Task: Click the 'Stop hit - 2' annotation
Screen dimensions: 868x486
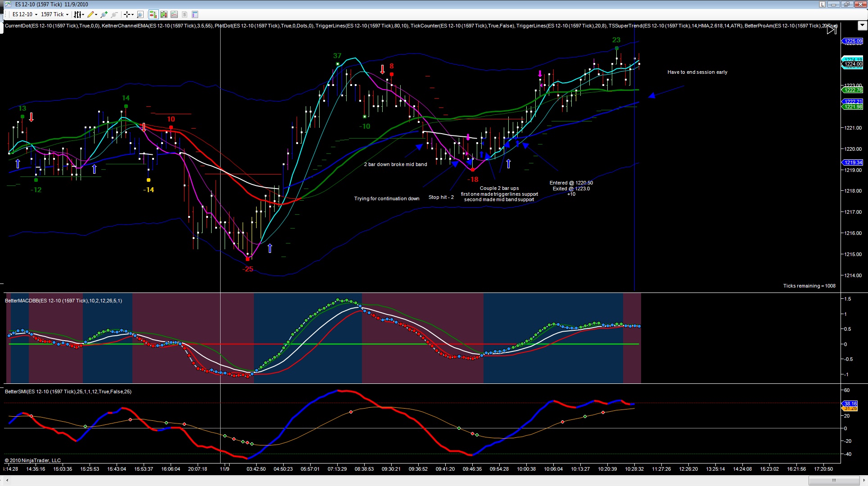Action: (441, 197)
